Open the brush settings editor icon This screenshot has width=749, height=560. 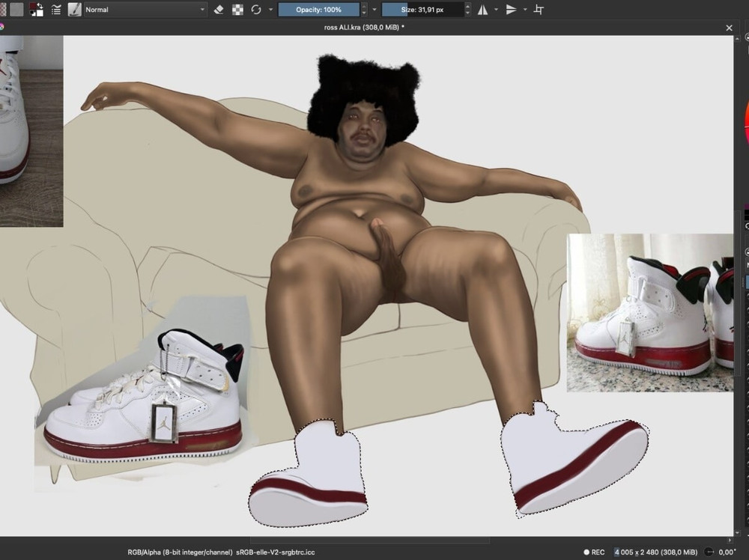click(x=56, y=10)
